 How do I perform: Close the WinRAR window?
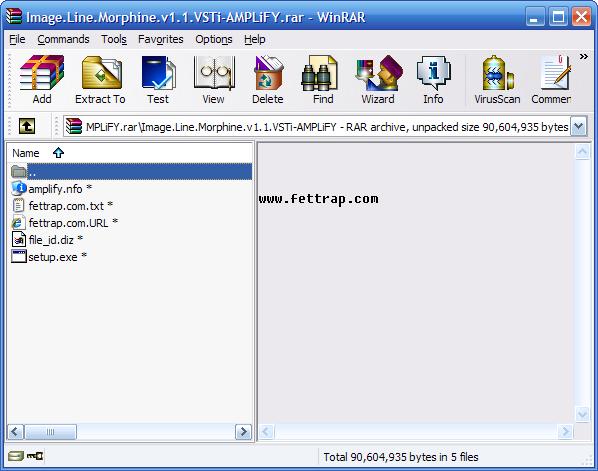tap(582, 17)
